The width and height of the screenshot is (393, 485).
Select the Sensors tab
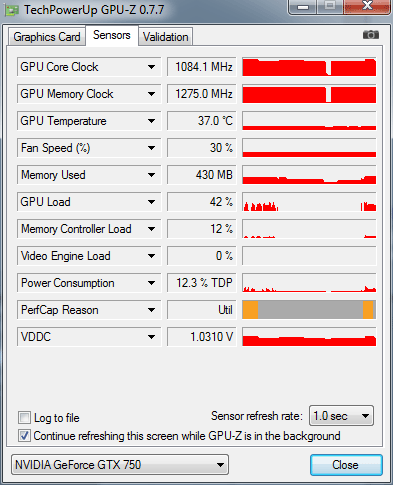112,35
